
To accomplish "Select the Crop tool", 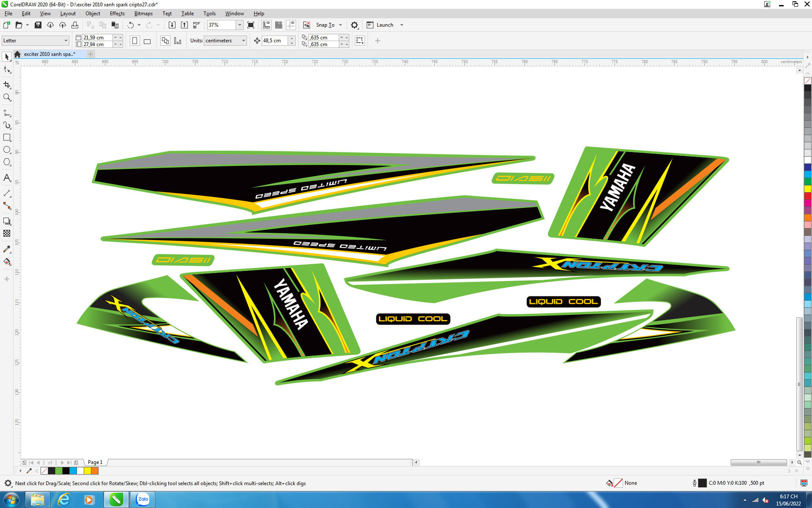I will pos(7,85).
